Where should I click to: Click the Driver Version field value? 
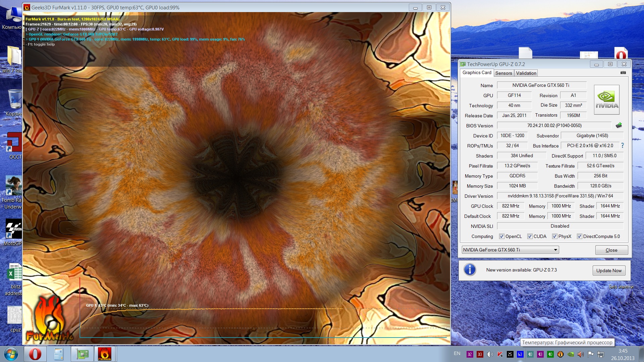pyautogui.click(x=560, y=196)
